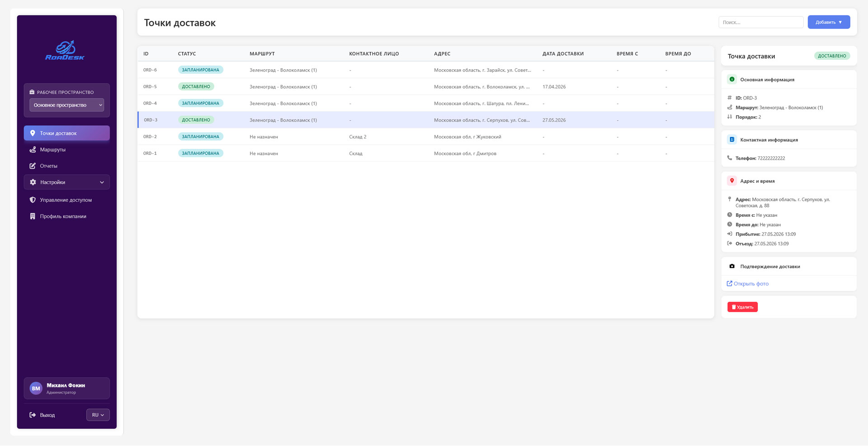Viewport: 868px width, 447px height.
Task: Select the ORD-1 row
Action: click(x=426, y=153)
